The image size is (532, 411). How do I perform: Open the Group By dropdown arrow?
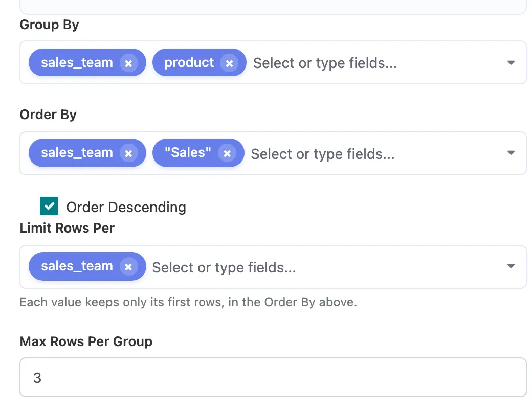pos(511,63)
